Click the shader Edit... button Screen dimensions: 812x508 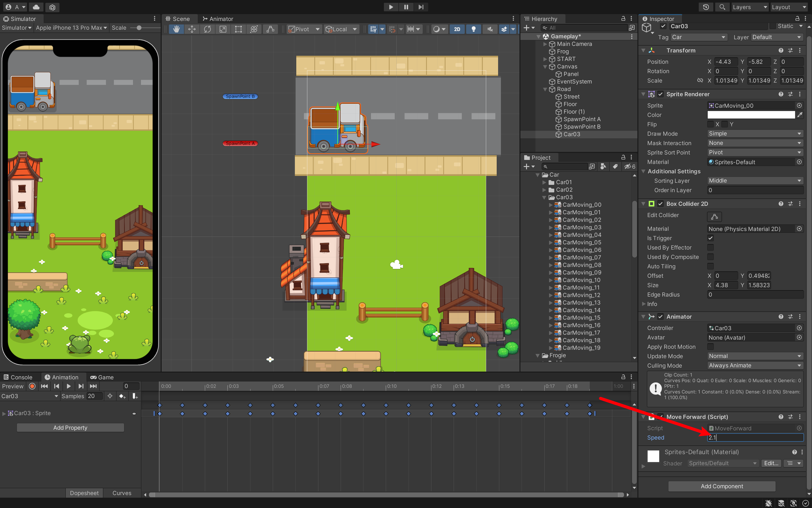click(x=771, y=463)
